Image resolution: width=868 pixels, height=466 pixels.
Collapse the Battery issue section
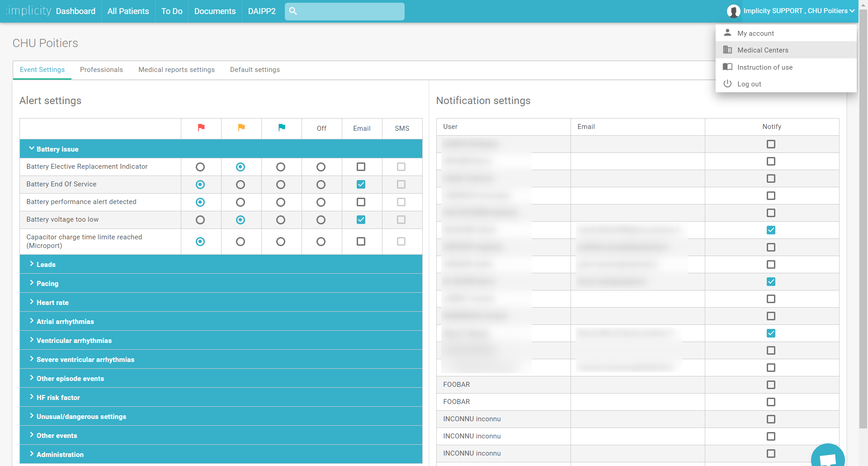pos(221,149)
